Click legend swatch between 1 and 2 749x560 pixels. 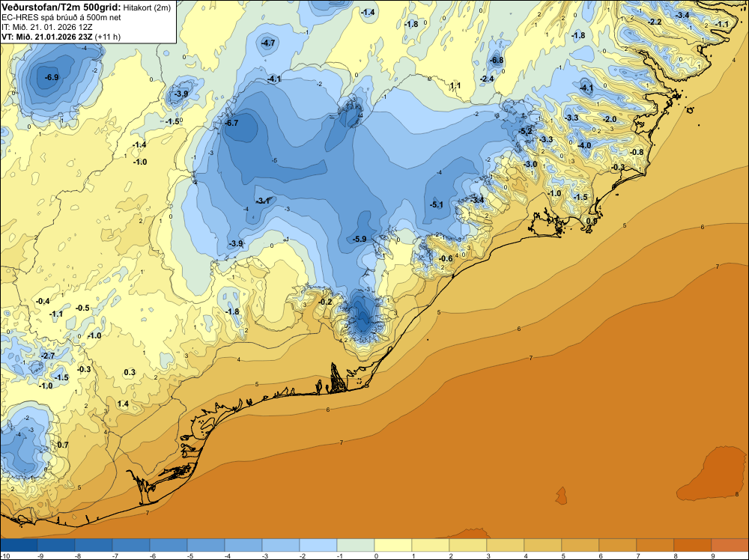pos(431,545)
